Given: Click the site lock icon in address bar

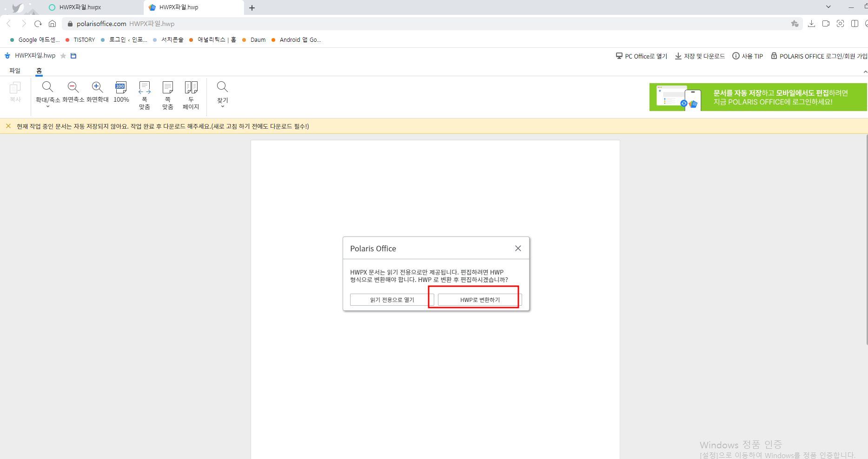Looking at the screenshot, I should [70, 24].
